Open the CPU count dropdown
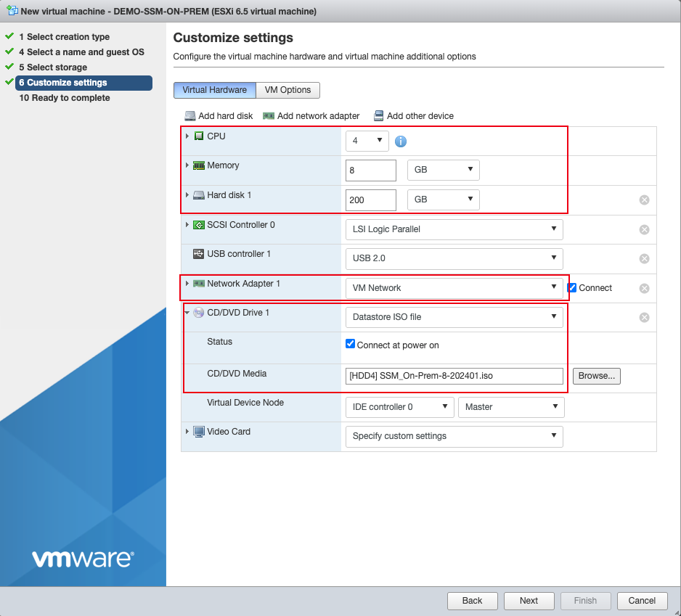681x616 pixels. (367, 141)
